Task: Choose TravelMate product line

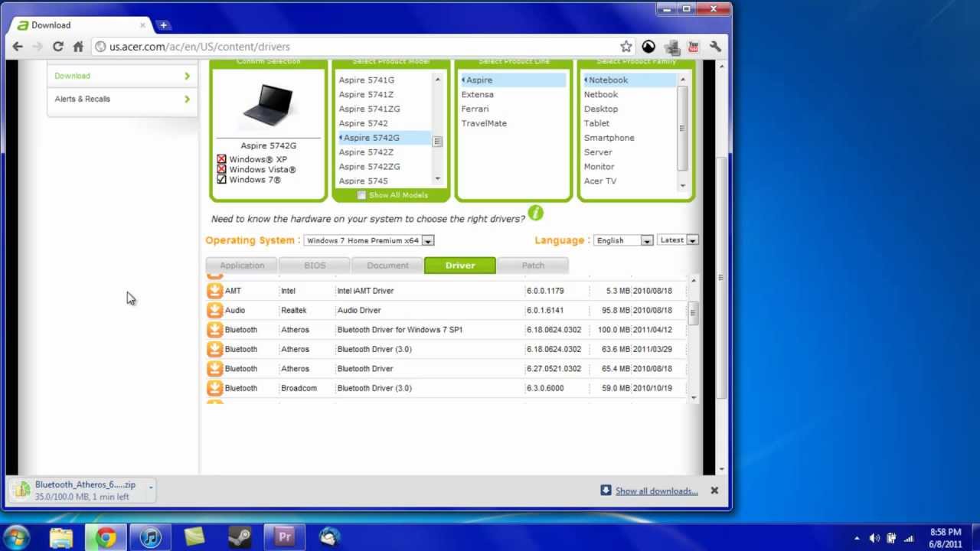Action: pyautogui.click(x=484, y=123)
